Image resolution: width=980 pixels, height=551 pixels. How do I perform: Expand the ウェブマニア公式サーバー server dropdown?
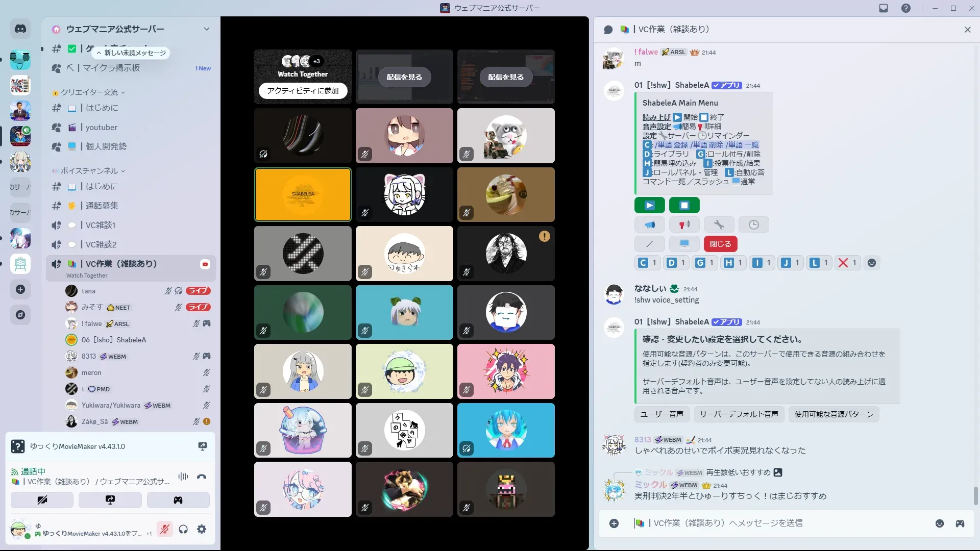(206, 29)
